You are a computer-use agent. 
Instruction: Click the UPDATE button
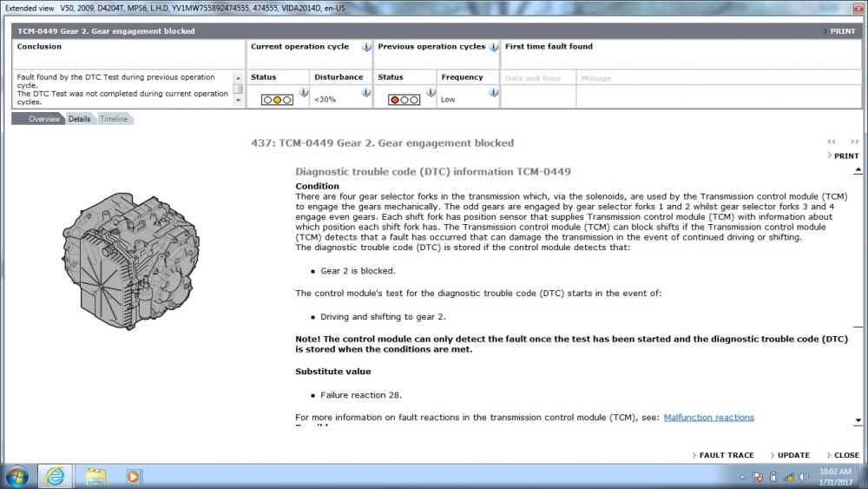pos(790,455)
